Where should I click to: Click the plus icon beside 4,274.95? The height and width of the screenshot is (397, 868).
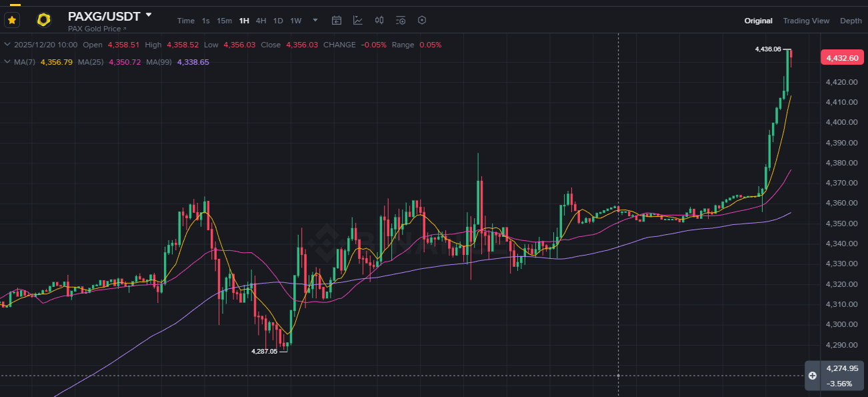pos(813,376)
